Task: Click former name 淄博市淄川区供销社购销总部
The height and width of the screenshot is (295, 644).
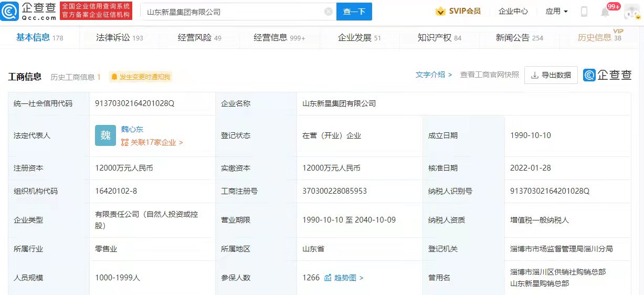Action: (x=558, y=272)
